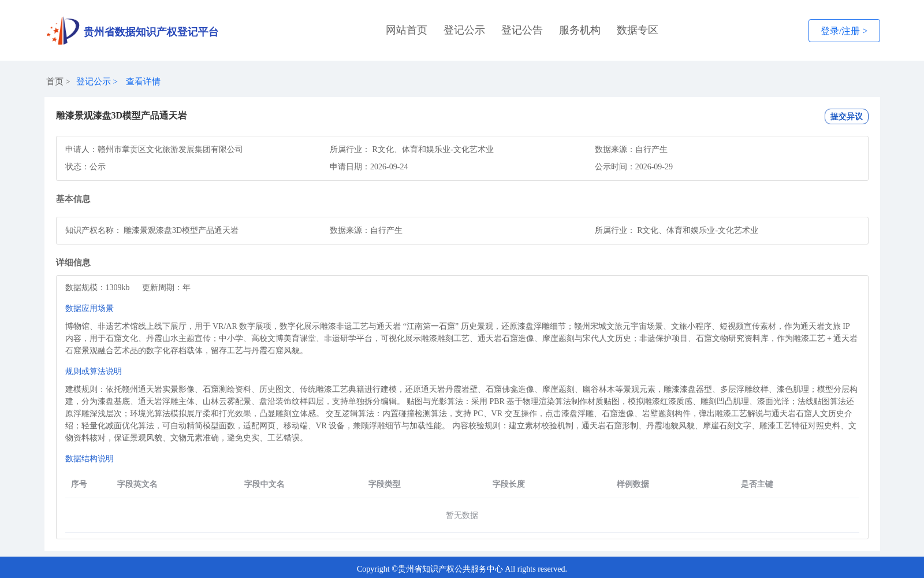Screen dimensions: 924x578
Task: Click 公示时间：2026-09-29 text
Action: [x=634, y=167]
